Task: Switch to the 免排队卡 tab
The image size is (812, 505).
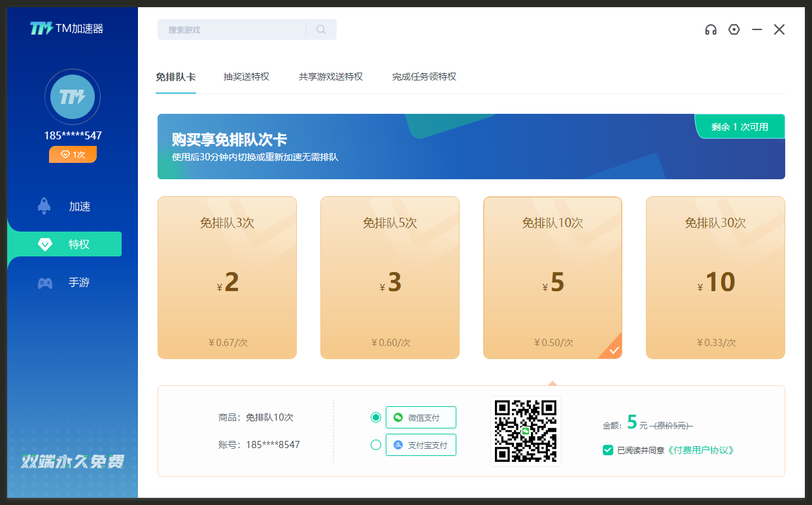Action: [176, 77]
